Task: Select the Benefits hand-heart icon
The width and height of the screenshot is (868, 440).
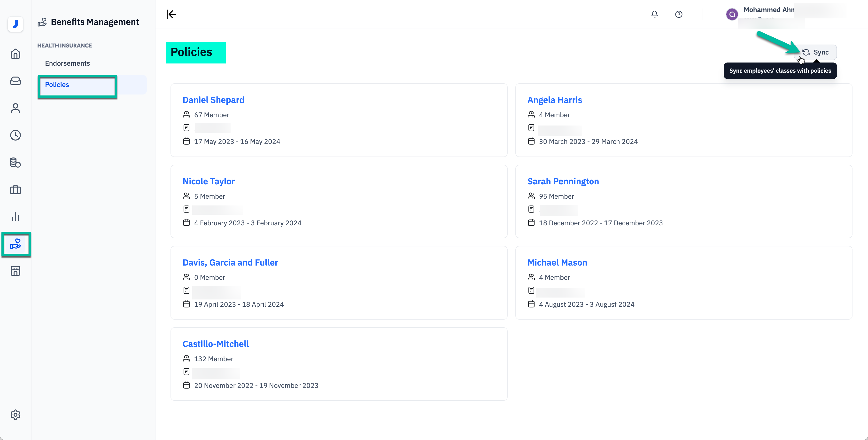Action: point(15,244)
